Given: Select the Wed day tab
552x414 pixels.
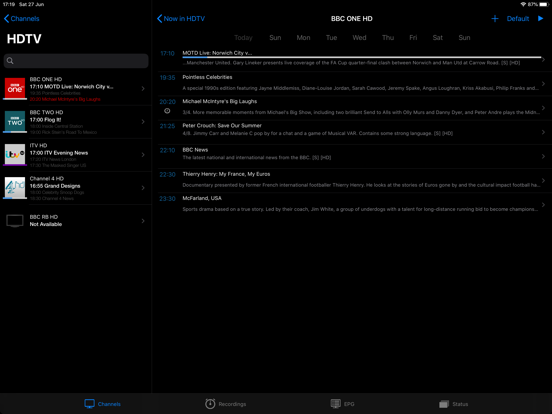Looking at the screenshot, I should [x=359, y=38].
